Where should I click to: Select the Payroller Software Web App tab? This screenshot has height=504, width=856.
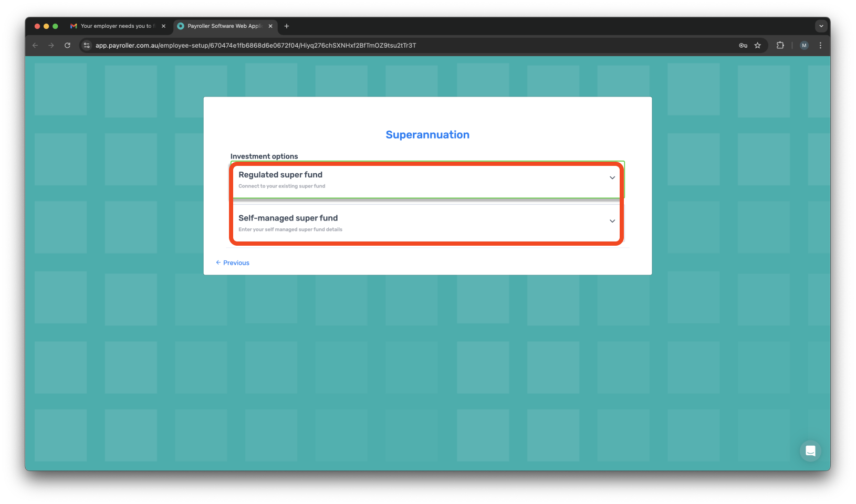225,26
